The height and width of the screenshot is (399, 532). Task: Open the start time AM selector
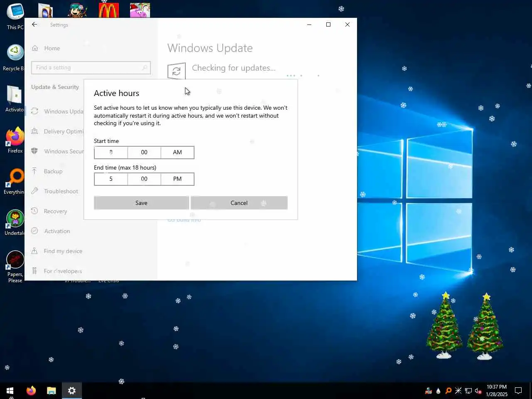177,152
